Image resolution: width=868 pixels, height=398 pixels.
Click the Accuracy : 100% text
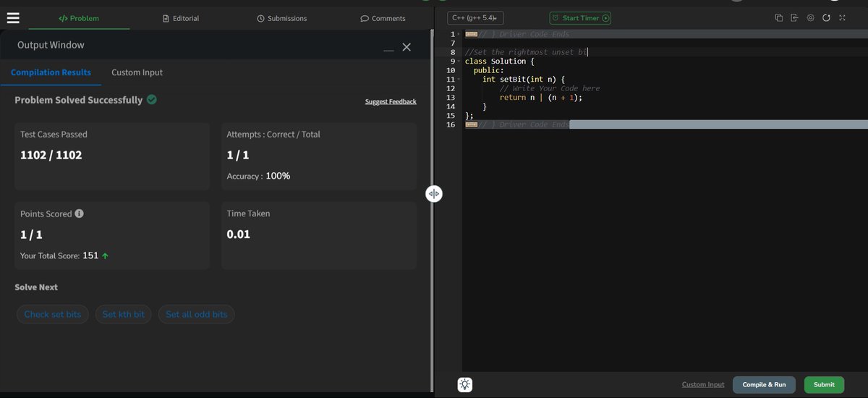pos(258,176)
